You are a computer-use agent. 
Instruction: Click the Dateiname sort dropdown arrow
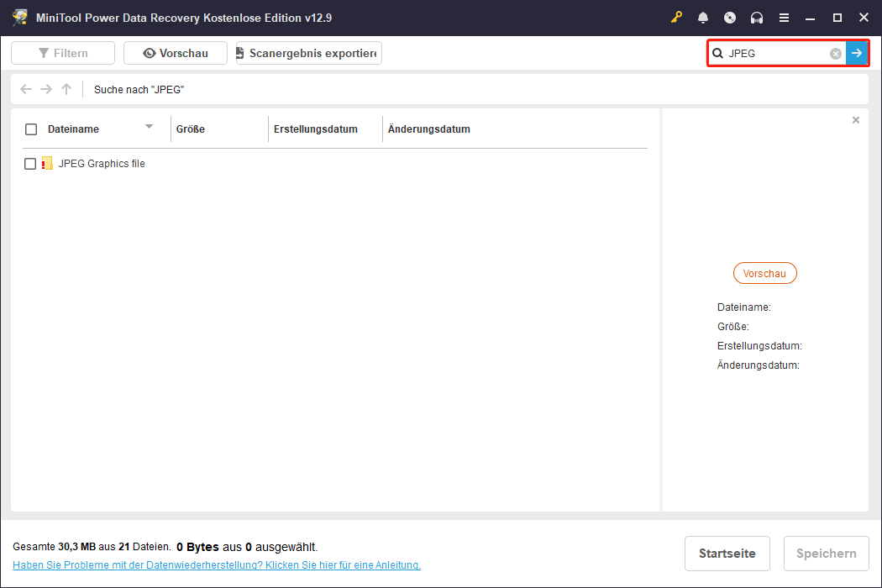pos(149,127)
